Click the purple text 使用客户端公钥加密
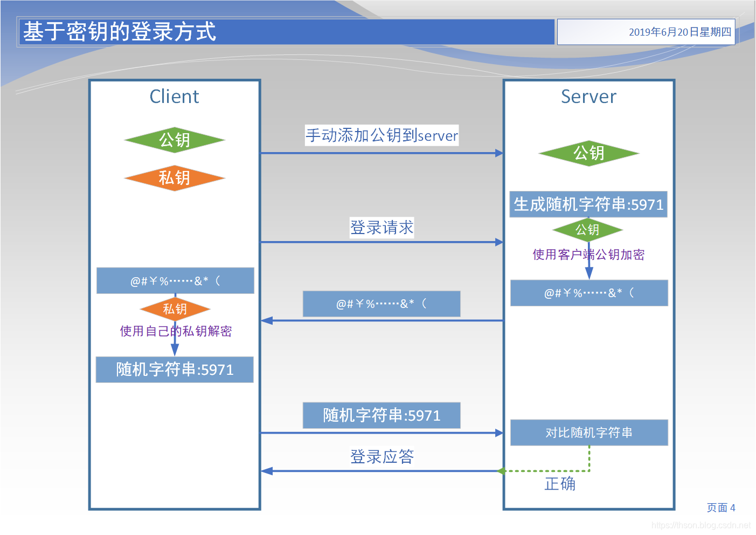The width and height of the screenshot is (756, 535). (588, 255)
